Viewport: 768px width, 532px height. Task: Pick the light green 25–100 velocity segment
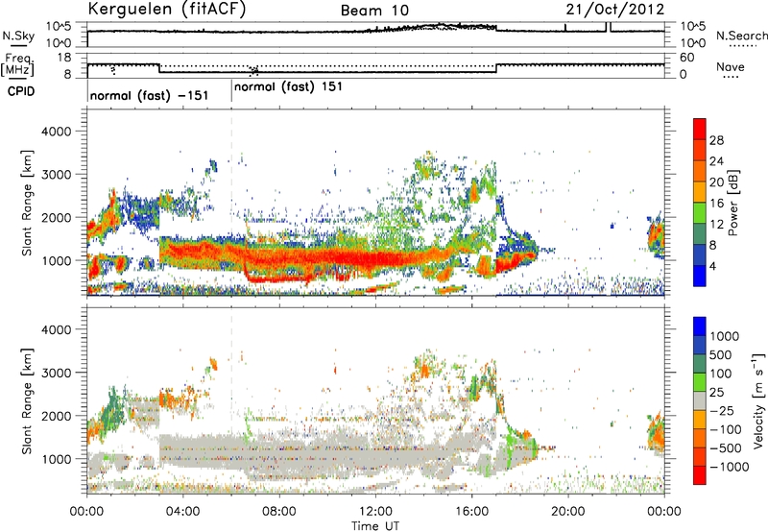[x=700, y=382]
